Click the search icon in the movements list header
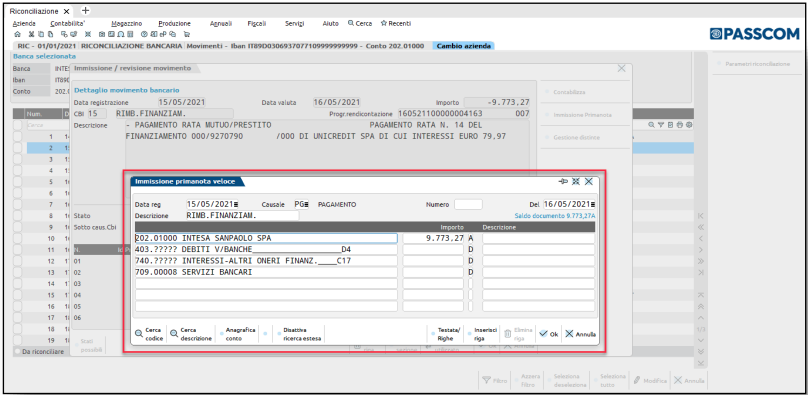Viewport: 808px width, 395px height. pyautogui.click(x=651, y=125)
